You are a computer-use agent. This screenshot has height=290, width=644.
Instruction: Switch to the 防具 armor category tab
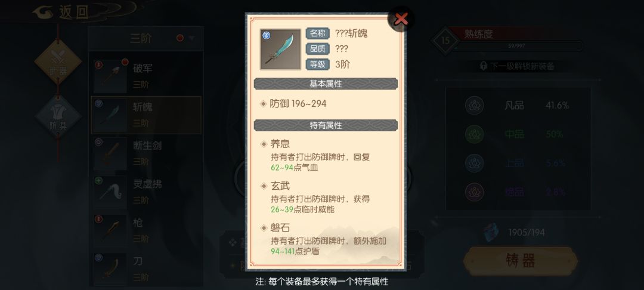[58, 116]
